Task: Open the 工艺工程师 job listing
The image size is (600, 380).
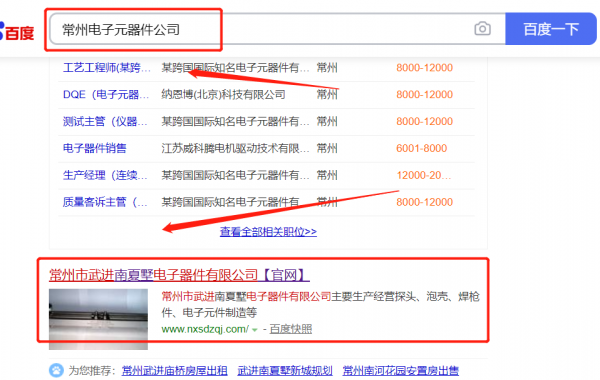Action: (107, 68)
